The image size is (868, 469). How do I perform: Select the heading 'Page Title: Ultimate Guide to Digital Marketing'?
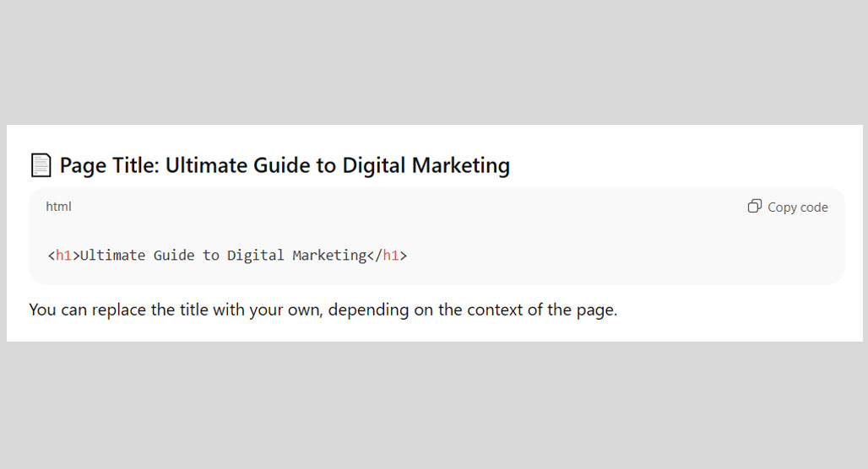pyautogui.click(x=285, y=165)
